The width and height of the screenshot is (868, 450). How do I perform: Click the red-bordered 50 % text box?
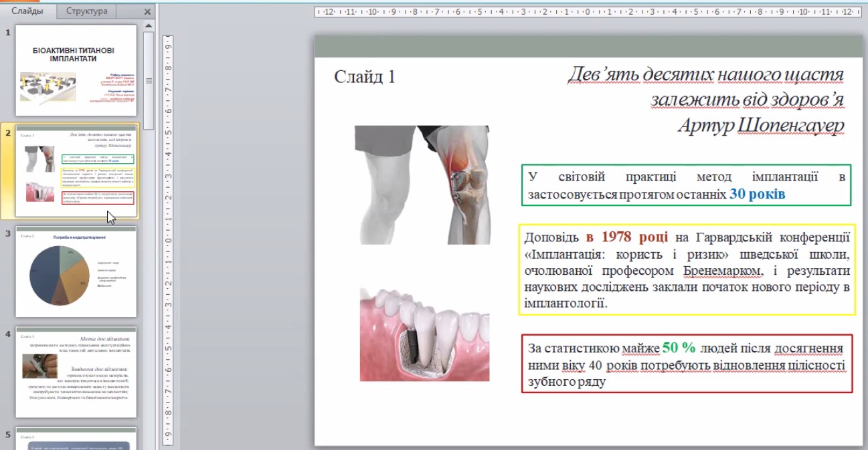[687, 364]
